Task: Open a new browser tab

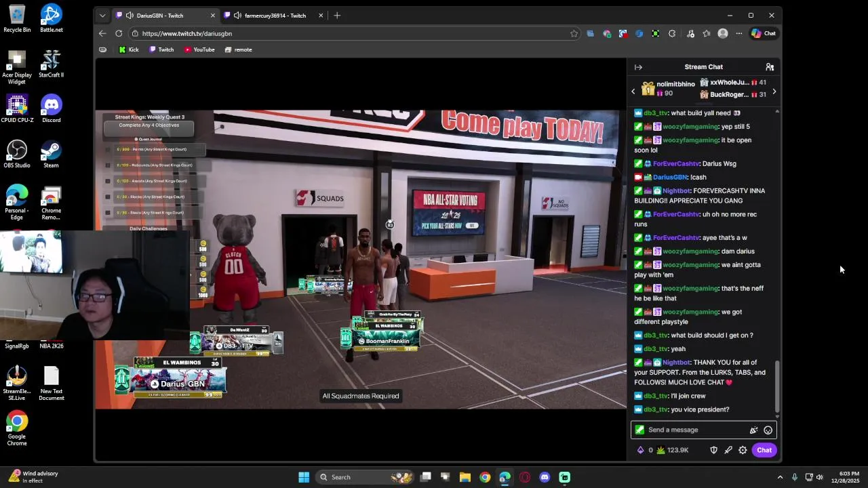Action: pyautogui.click(x=337, y=16)
